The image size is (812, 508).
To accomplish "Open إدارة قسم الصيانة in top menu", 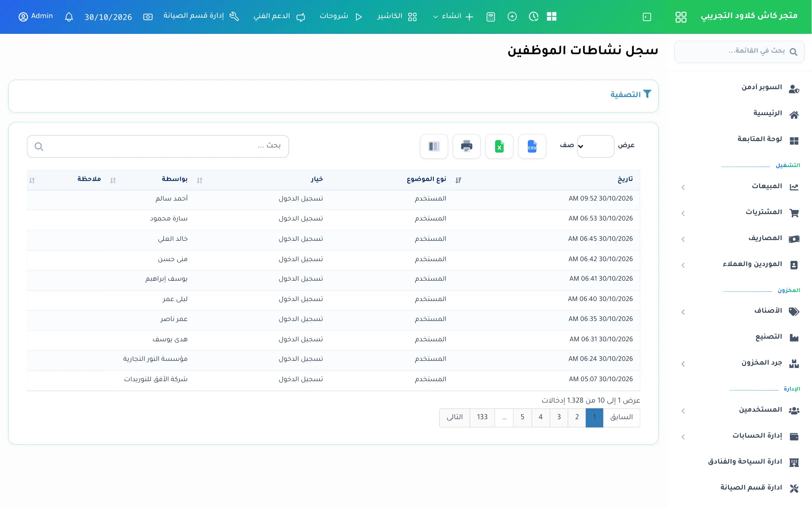I will (x=201, y=16).
